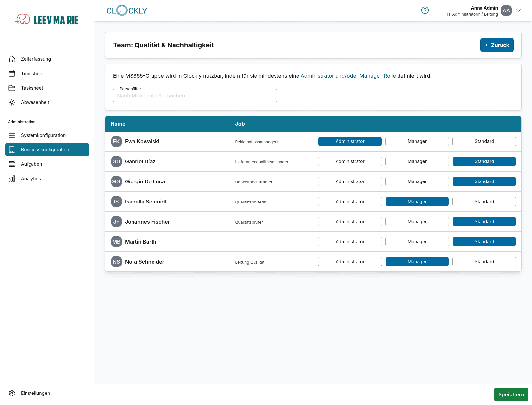
Task: Expand the Anna Admin user menu chevron
Action: click(x=518, y=11)
